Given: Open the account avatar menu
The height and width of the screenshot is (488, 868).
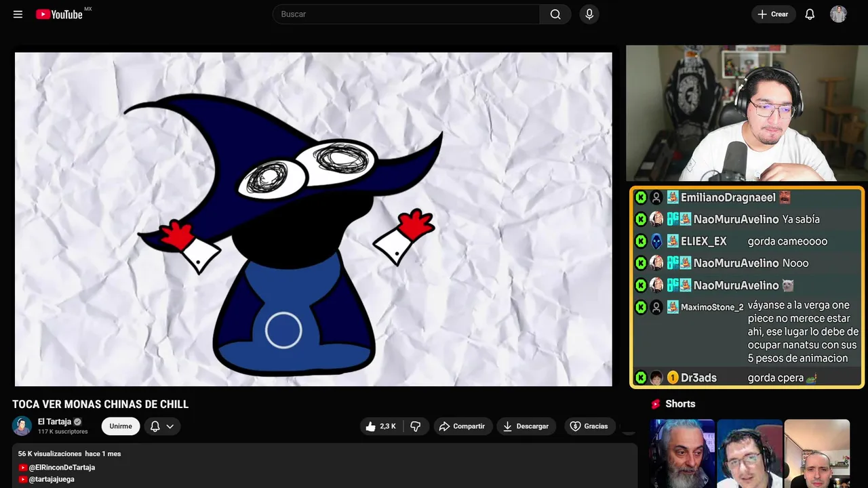Looking at the screenshot, I should 838,14.
